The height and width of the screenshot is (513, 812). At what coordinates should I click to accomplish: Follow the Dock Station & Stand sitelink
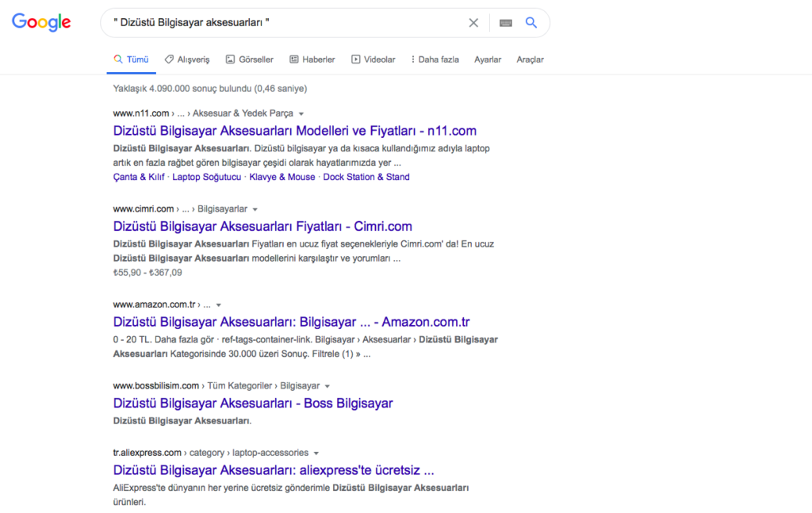point(366,177)
